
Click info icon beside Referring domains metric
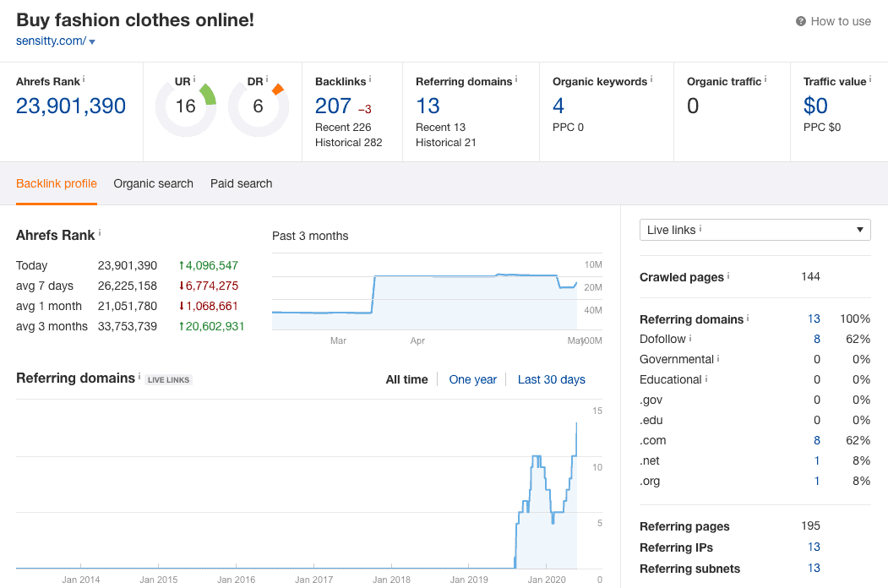tap(516, 79)
